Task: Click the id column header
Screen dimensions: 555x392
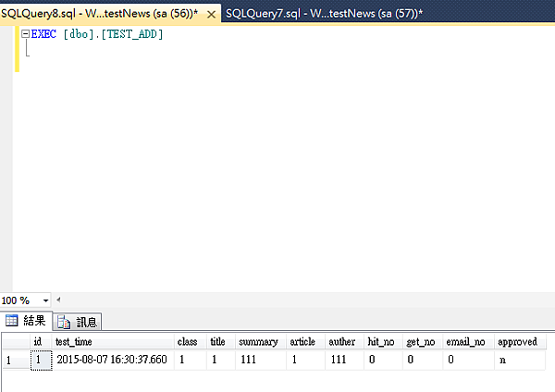Action: pos(41,342)
